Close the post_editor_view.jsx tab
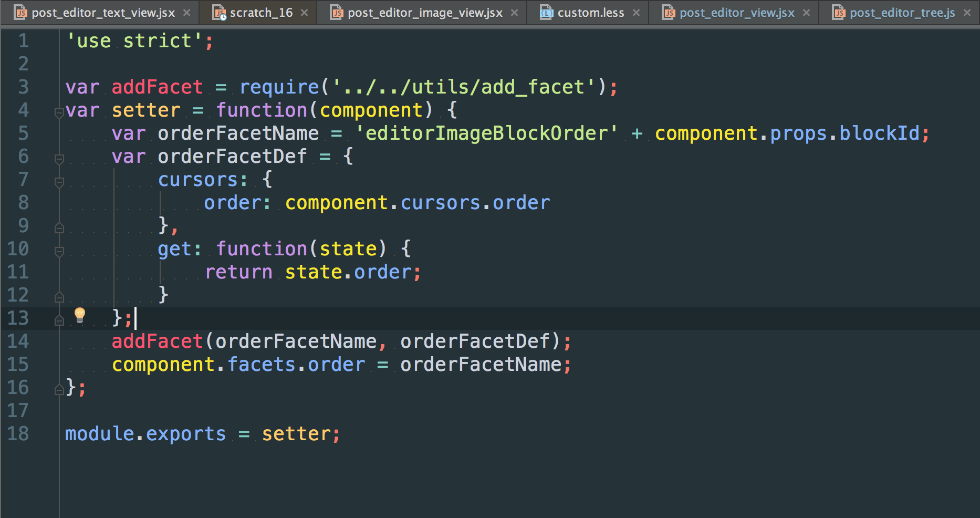This screenshot has width=980, height=518. pos(806,13)
